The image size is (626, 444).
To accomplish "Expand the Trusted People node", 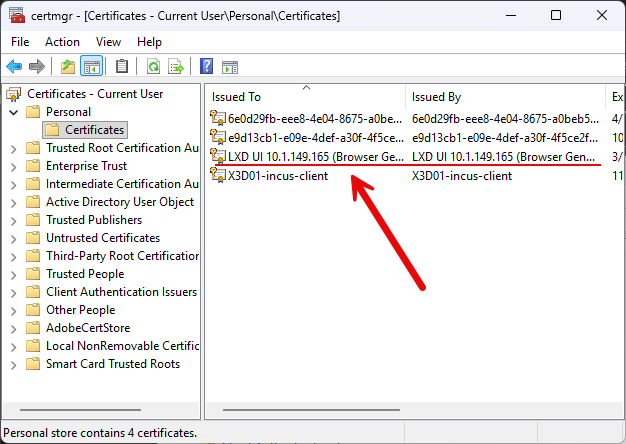I will click(x=14, y=275).
